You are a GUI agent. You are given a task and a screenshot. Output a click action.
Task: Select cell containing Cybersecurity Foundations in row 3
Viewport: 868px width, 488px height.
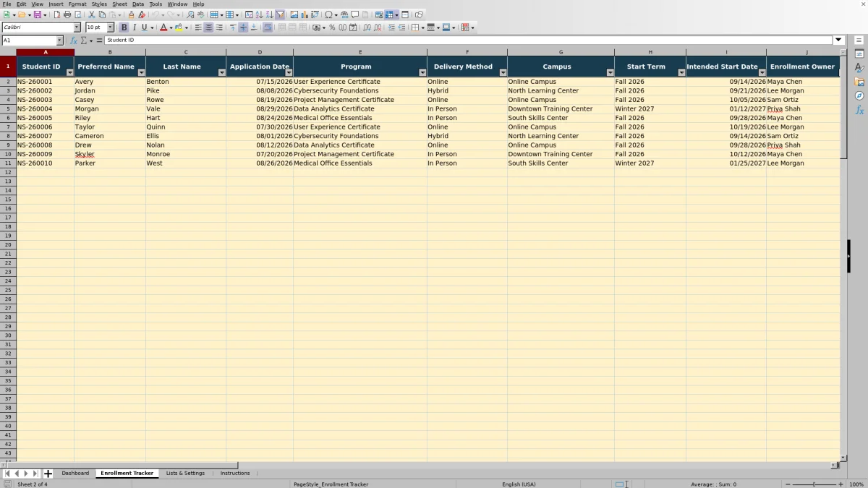(x=360, y=90)
